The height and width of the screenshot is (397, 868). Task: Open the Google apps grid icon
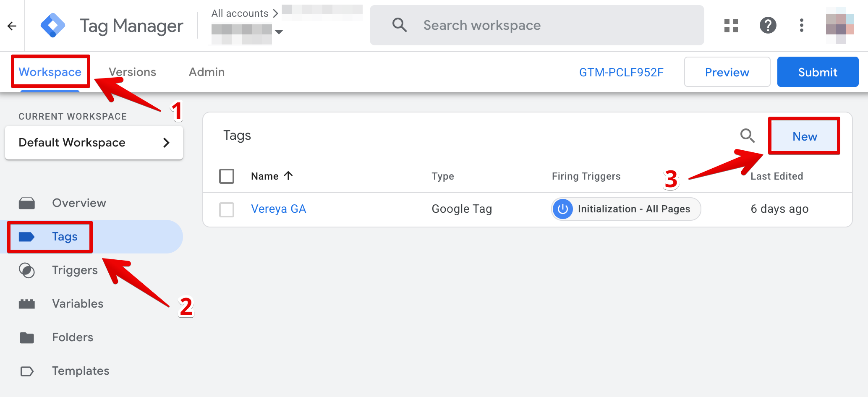click(731, 26)
